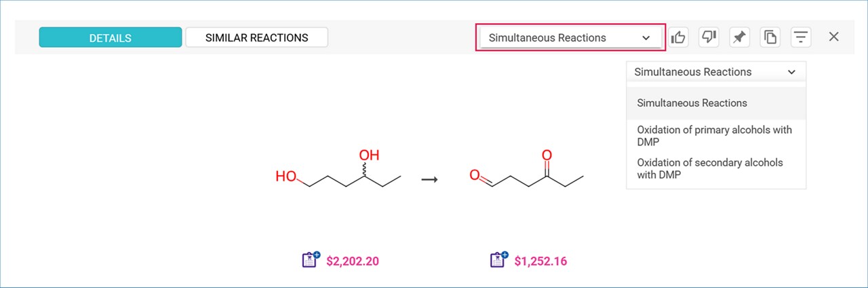Click the $2,202.20 price link

coord(353,261)
